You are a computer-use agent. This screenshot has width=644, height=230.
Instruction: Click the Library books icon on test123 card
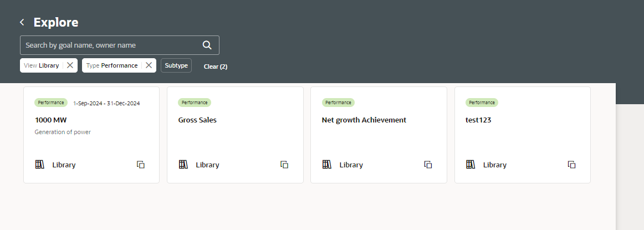(471, 164)
